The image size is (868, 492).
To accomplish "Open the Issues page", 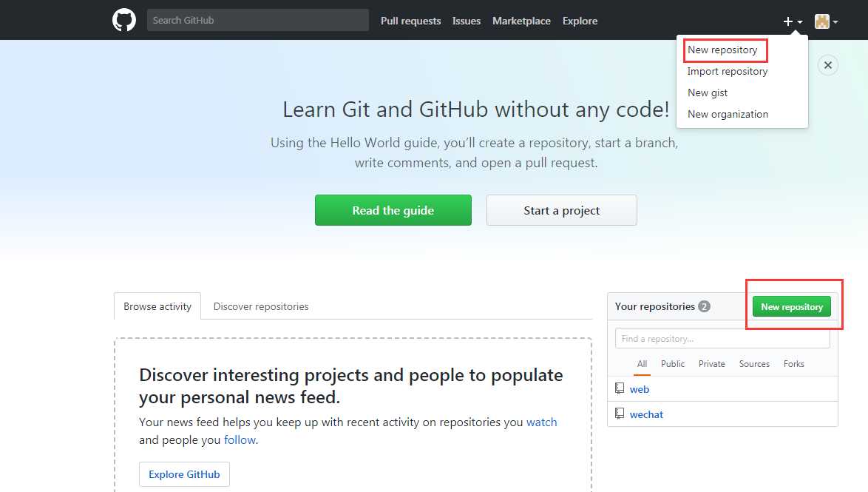I will 466,21.
